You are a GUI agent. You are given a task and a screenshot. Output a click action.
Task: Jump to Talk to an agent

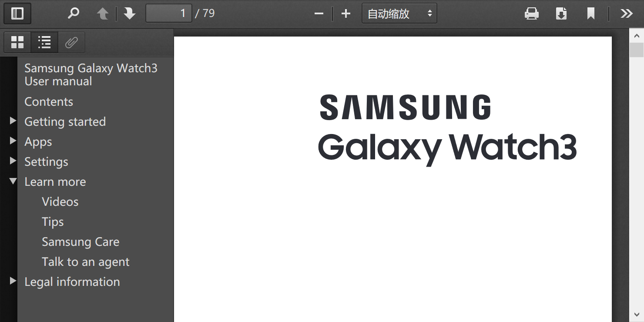[x=86, y=262]
